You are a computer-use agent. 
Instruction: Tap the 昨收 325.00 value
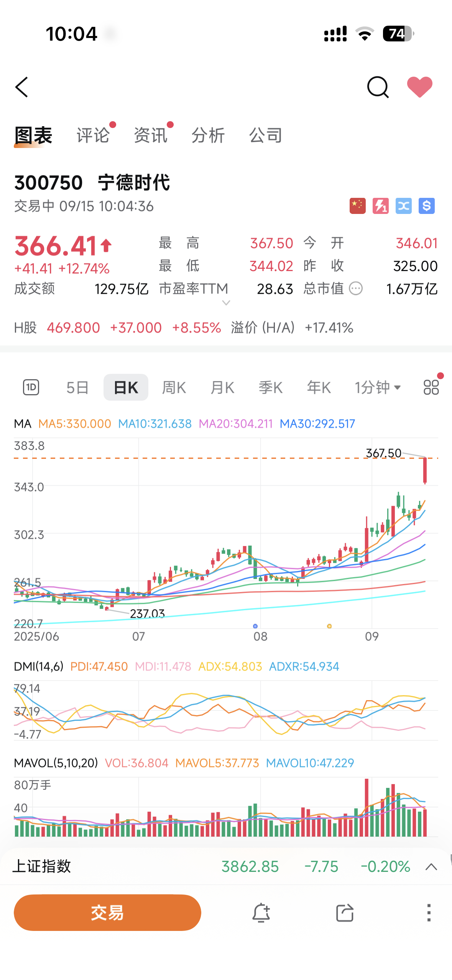click(x=416, y=266)
